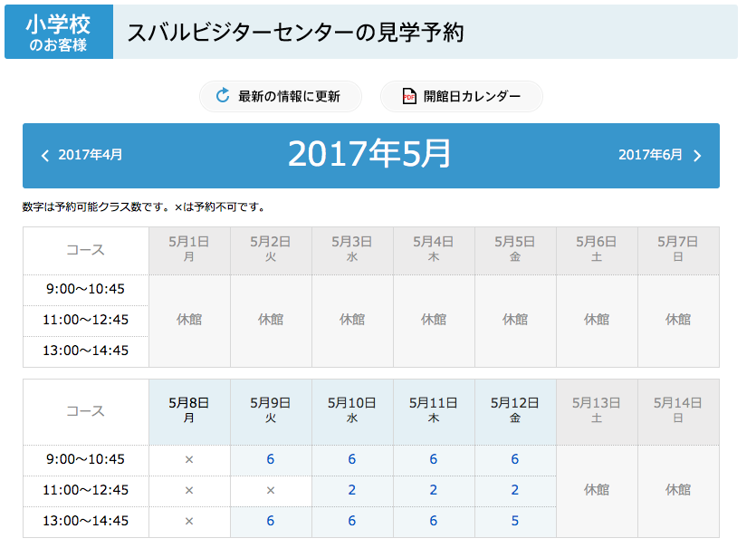Image resolution: width=756 pixels, height=548 pixels.
Task: Book 5月9日 13:00〜14:45 slot showing 6
Action: tap(271, 521)
